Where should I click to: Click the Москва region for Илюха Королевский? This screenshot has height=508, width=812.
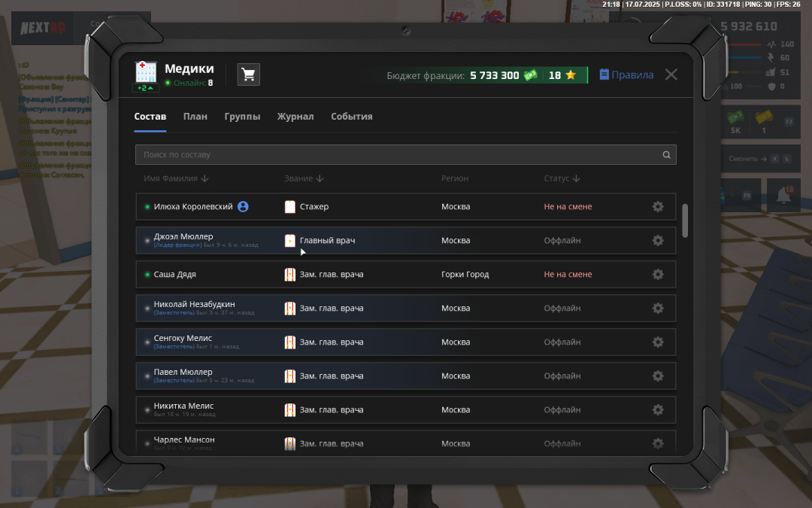pos(456,206)
